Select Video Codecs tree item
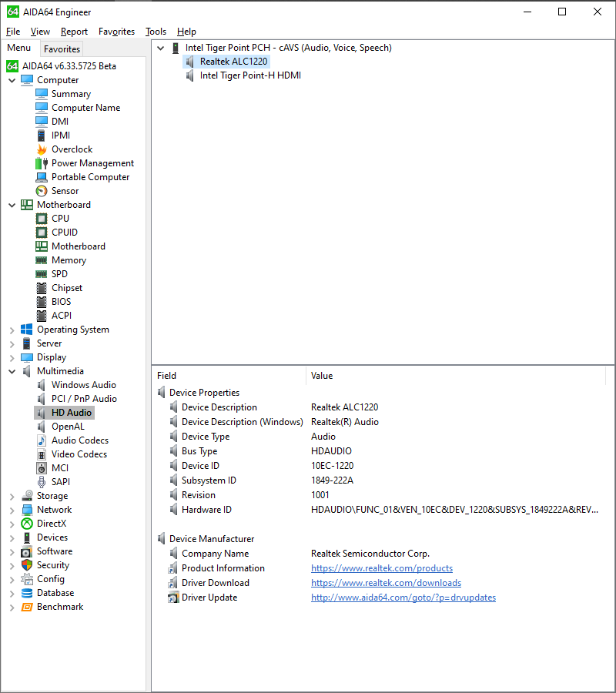Viewport: 616px width, 693px height. (x=79, y=454)
